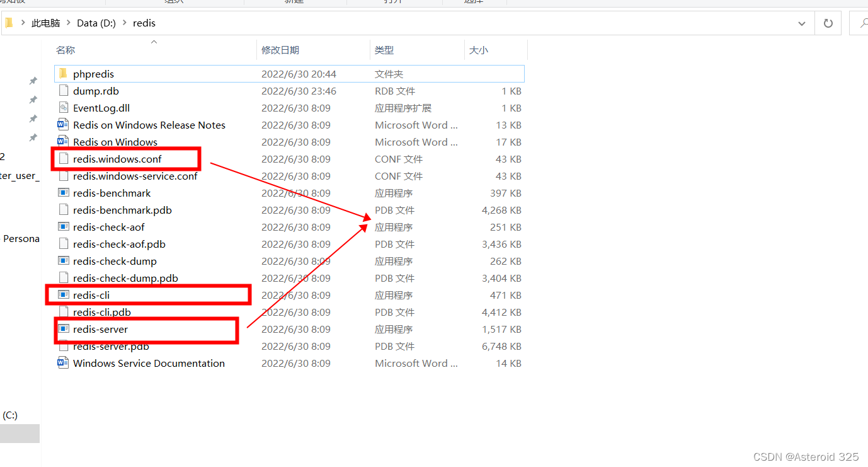868x467 pixels.
Task: Click the first quick access pin icon
Action: [33, 81]
